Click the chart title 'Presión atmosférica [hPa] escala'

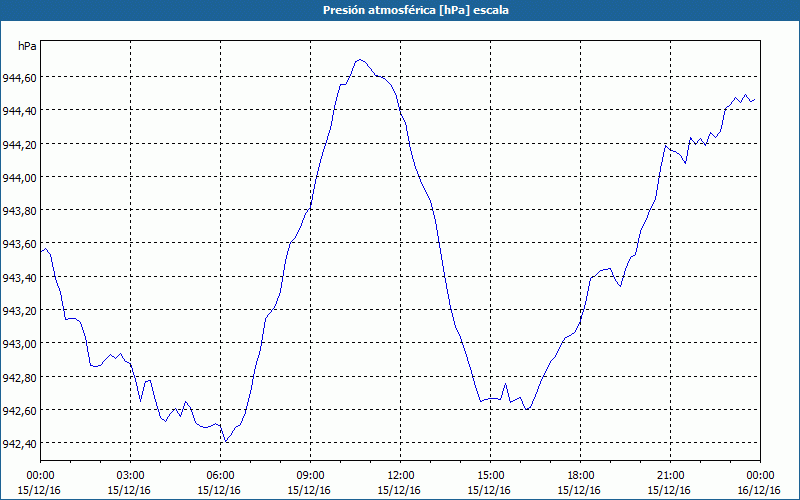click(x=416, y=10)
